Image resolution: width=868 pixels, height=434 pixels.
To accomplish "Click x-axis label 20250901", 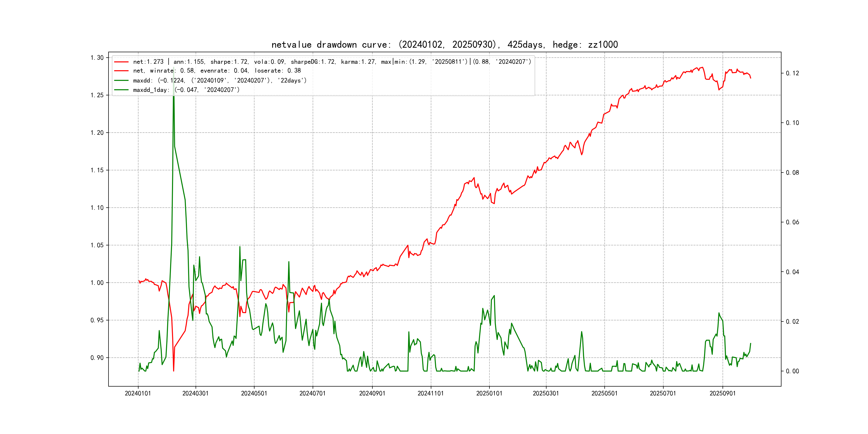I will coord(723,394).
